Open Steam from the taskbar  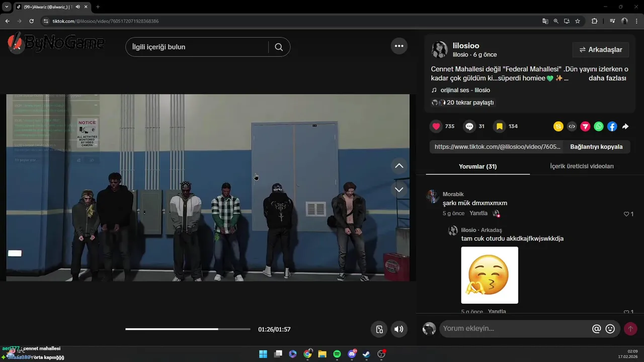367,354
